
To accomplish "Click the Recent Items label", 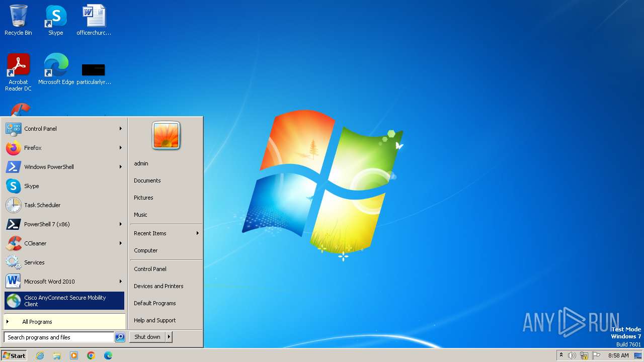I will (150, 233).
